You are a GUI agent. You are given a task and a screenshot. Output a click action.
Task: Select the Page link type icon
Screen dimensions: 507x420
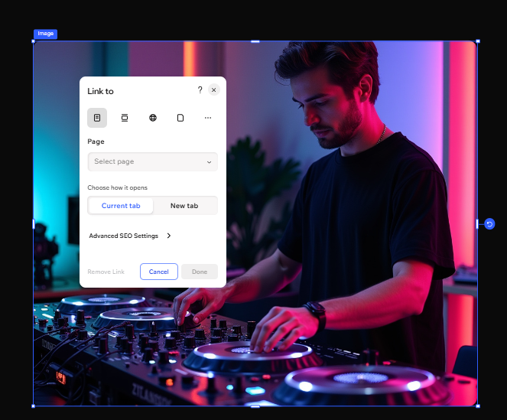[x=97, y=118]
